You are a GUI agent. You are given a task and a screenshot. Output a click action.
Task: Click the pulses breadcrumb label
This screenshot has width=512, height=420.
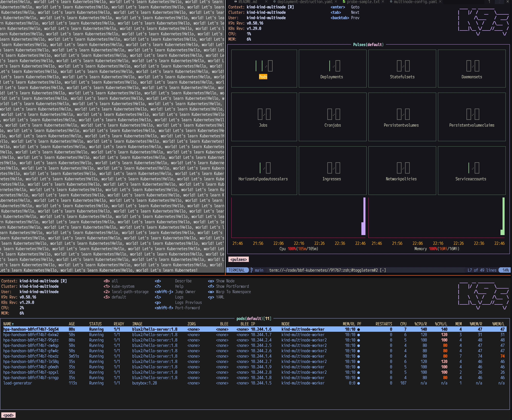coord(238,259)
